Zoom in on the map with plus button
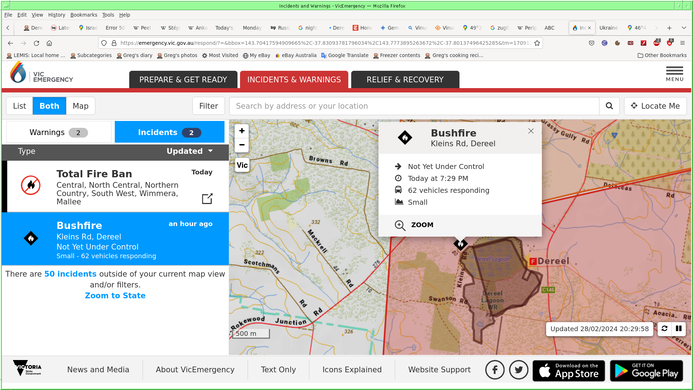The image size is (693, 390). pos(242,131)
